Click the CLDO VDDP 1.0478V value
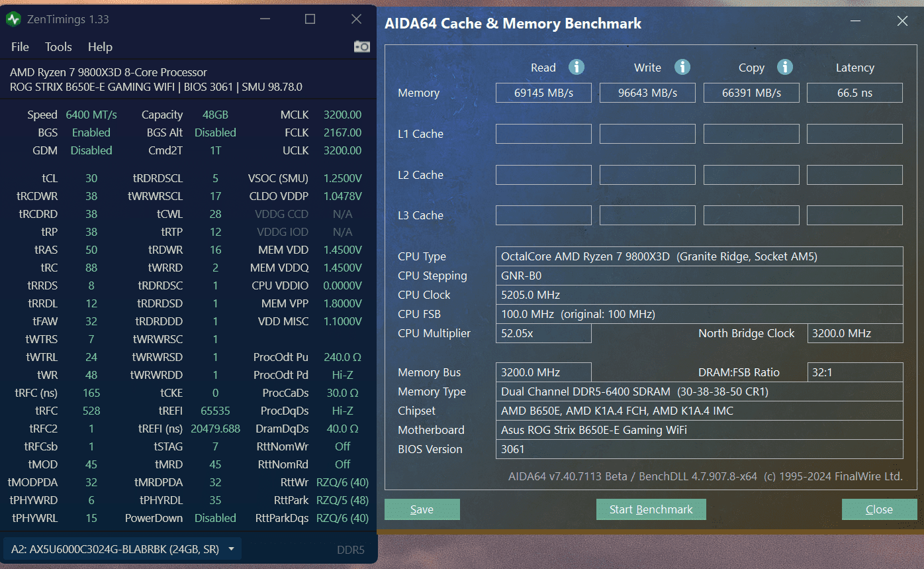Image resolution: width=924 pixels, height=569 pixels. (x=342, y=196)
